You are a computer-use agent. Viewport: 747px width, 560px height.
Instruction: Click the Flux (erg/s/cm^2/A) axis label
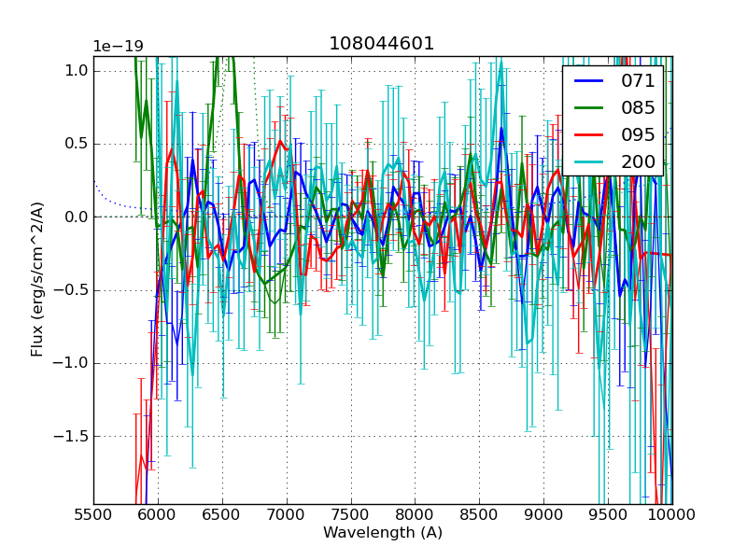click(x=37, y=279)
